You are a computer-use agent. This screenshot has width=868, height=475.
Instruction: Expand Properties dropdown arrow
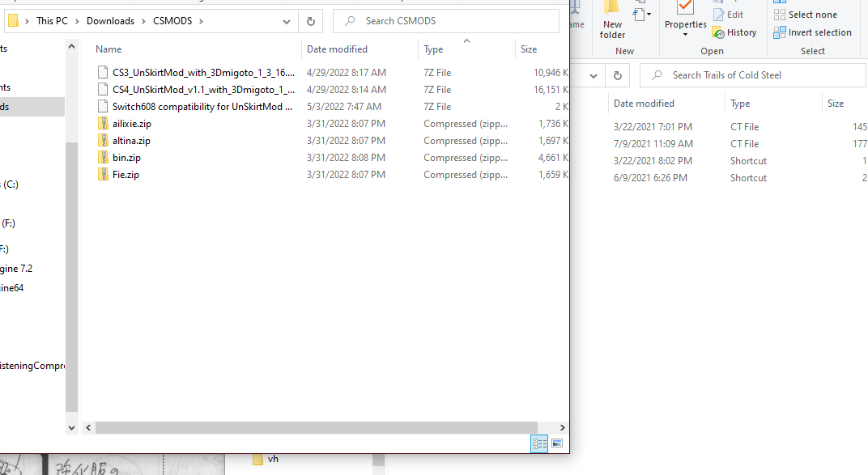click(x=685, y=35)
